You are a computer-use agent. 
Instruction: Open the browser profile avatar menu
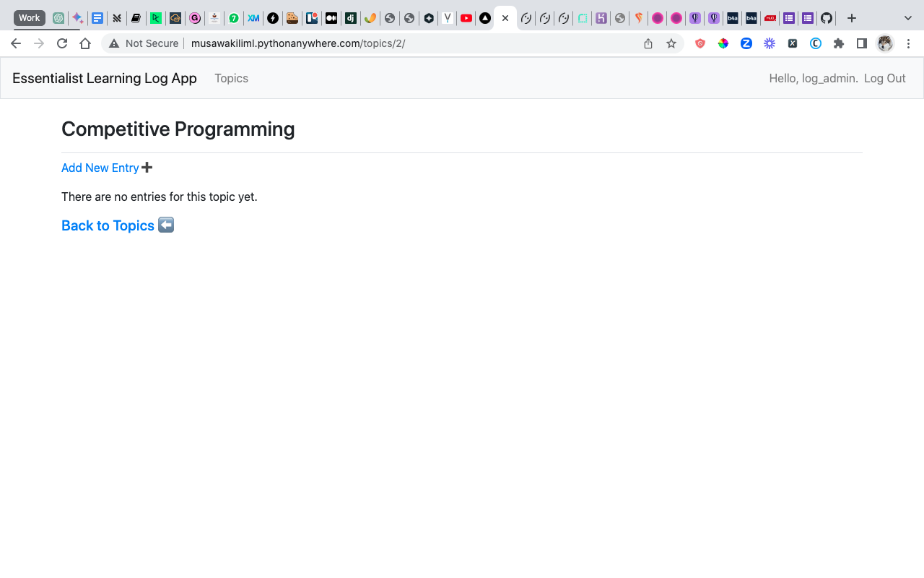pos(885,43)
